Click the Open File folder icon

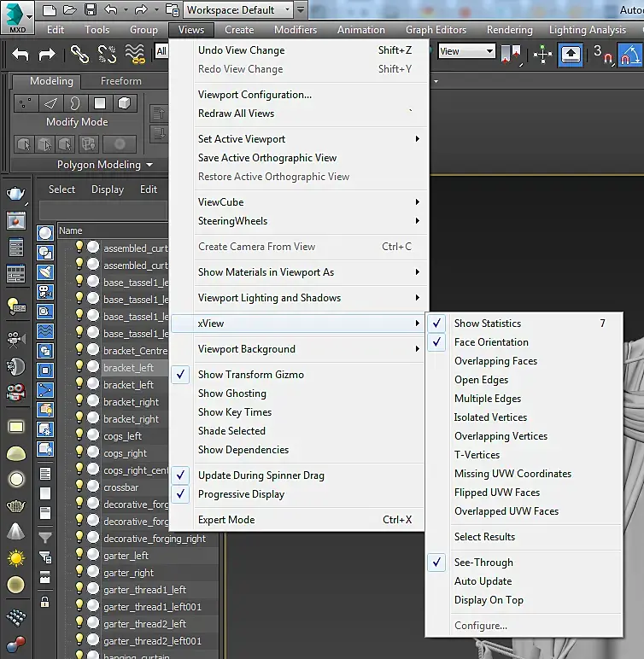tap(70, 10)
